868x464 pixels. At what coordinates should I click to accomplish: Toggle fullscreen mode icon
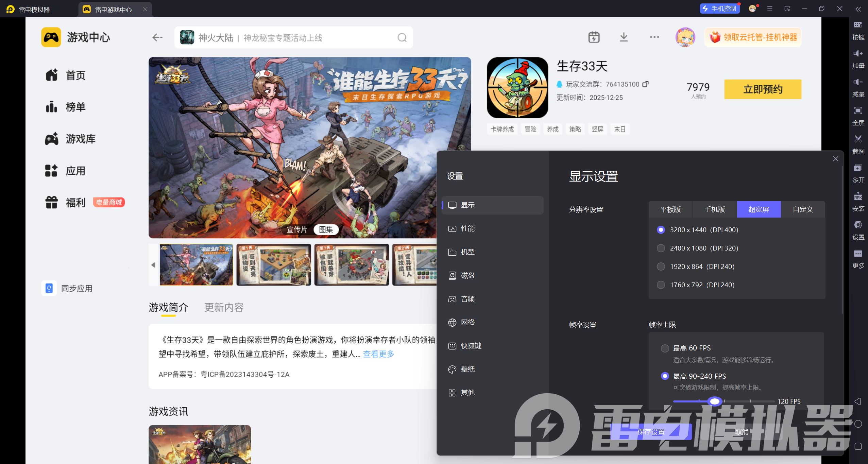pos(858,110)
